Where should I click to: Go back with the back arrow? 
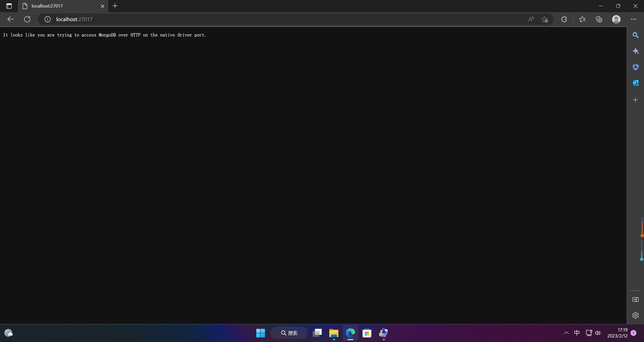10,19
